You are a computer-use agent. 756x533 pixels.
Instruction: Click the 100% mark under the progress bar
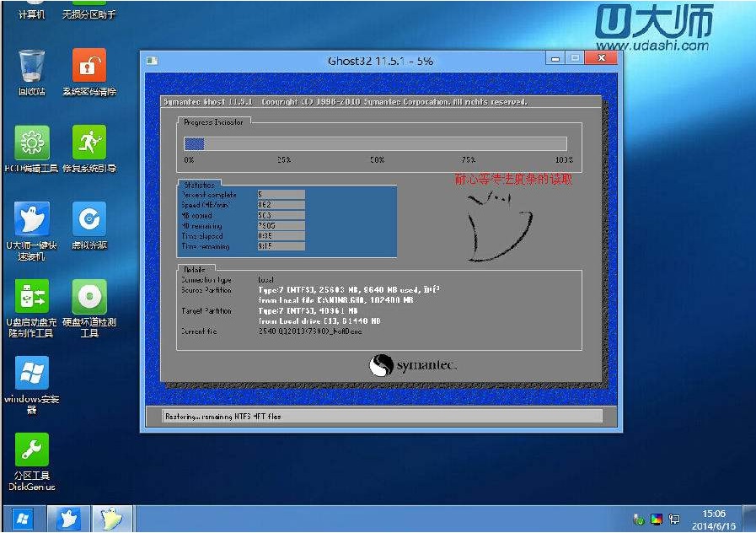point(564,159)
